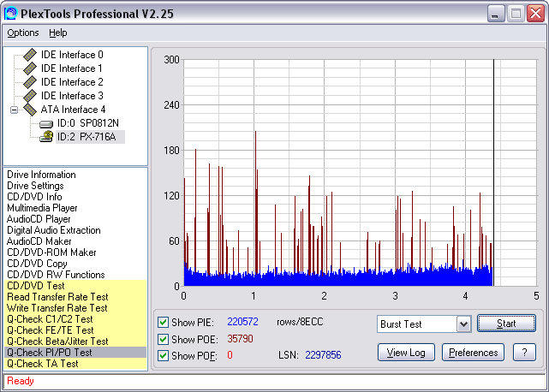549x392 pixels.
Task: Open Drive Settings
Action: 35,186
